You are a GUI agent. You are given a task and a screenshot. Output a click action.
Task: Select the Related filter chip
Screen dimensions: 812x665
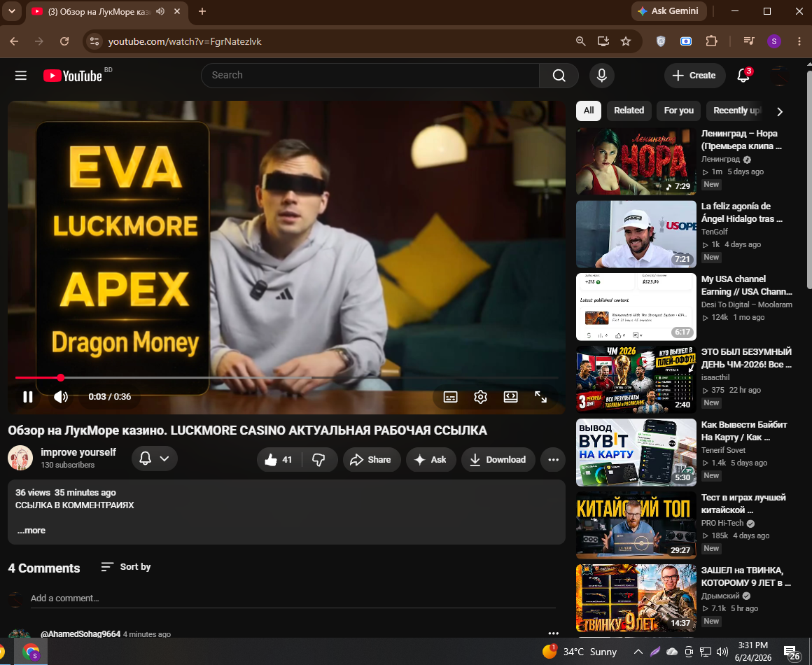[x=629, y=111]
